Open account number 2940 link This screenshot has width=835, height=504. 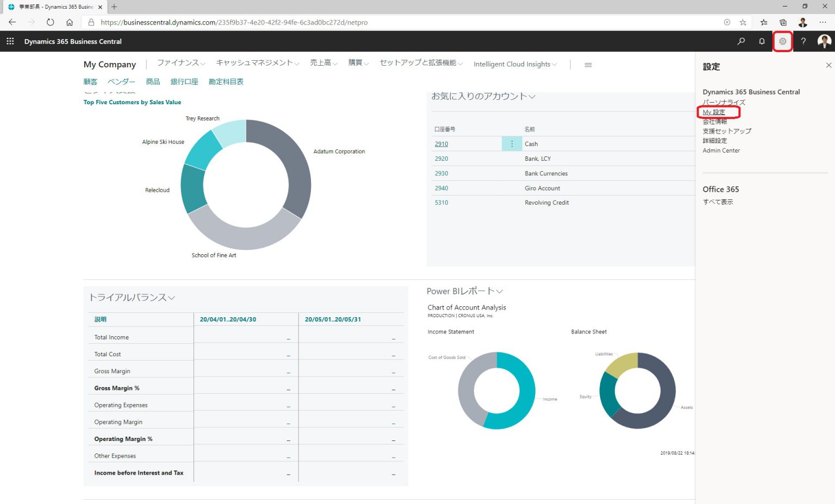pyautogui.click(x=441, y=188)
